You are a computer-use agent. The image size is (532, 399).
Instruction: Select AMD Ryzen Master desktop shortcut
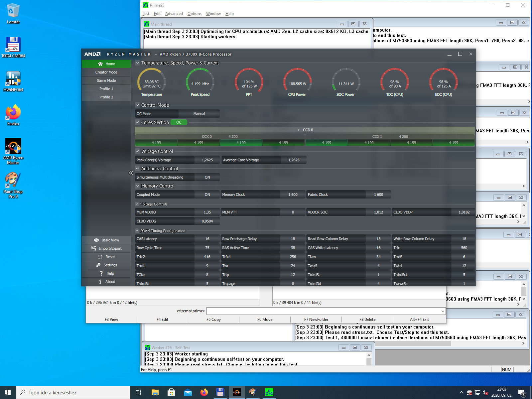(x=13, y=151)
